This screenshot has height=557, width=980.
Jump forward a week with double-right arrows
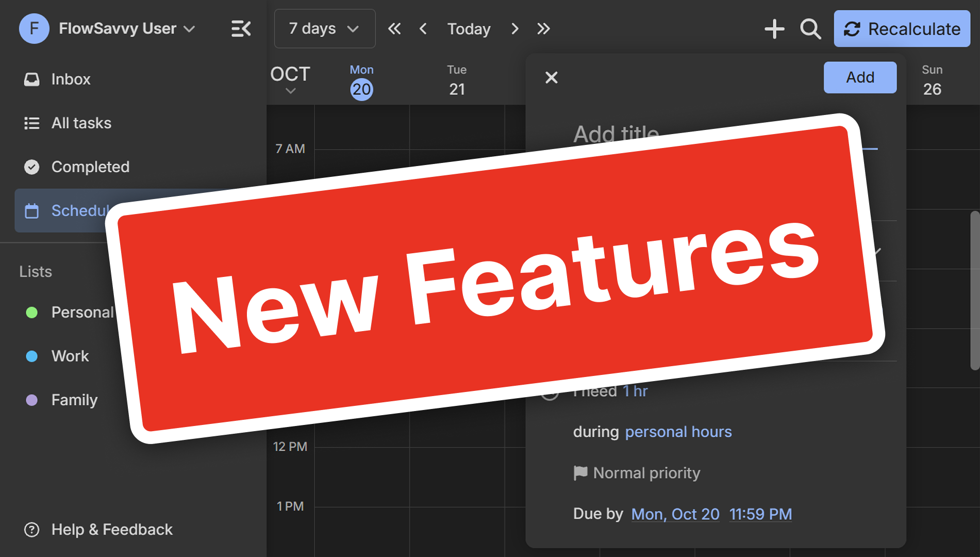point(543,29)
